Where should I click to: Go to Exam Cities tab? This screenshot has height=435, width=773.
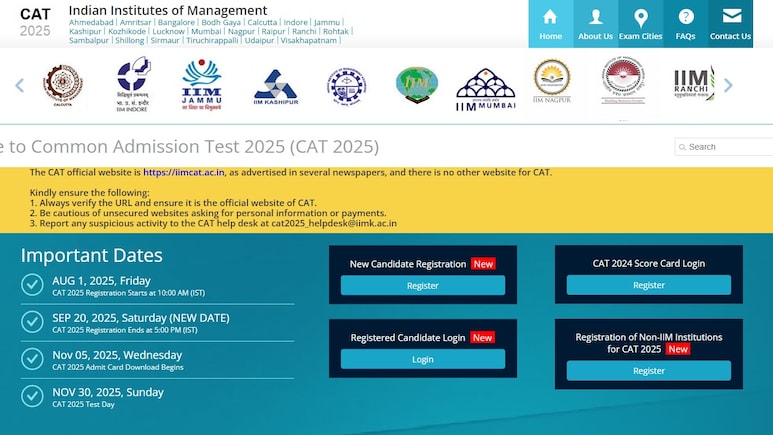pyautogui.click(x=640, y=24)
